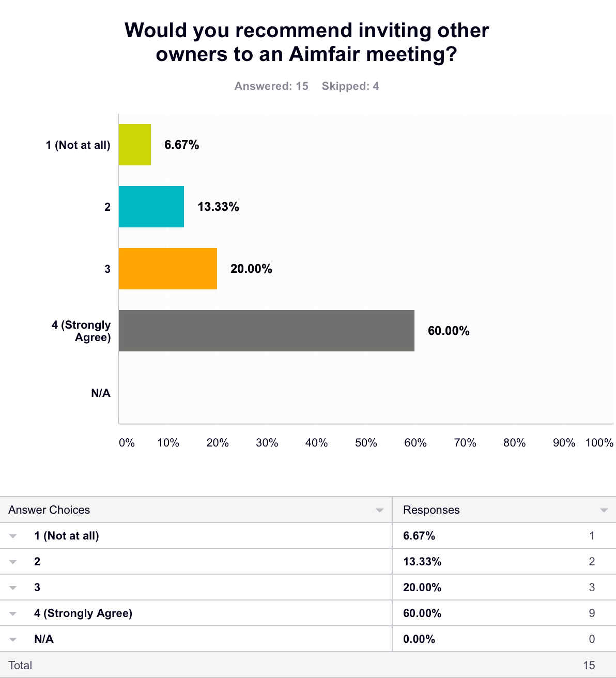The image size is (616, 678).
Task: Click the teal bar for choice 2
Action: point(151,207)
